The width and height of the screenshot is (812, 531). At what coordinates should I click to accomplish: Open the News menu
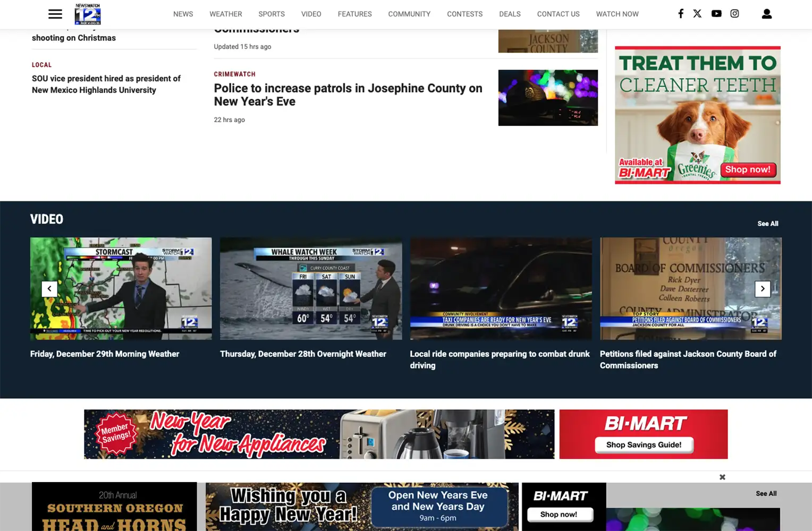[x=183, y=14]
